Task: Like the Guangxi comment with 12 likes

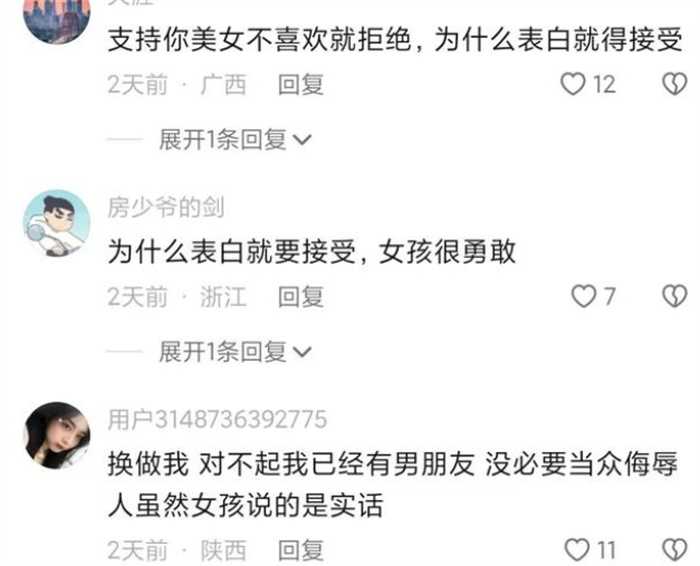Action: [x=573, y=84]
